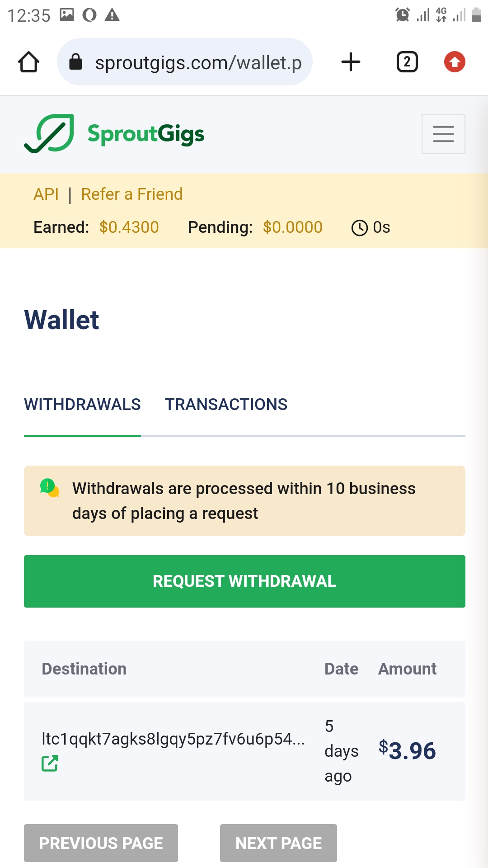Go back with Previous Page button
Screen dimensions: 488x868
click(x=101, y=843)
